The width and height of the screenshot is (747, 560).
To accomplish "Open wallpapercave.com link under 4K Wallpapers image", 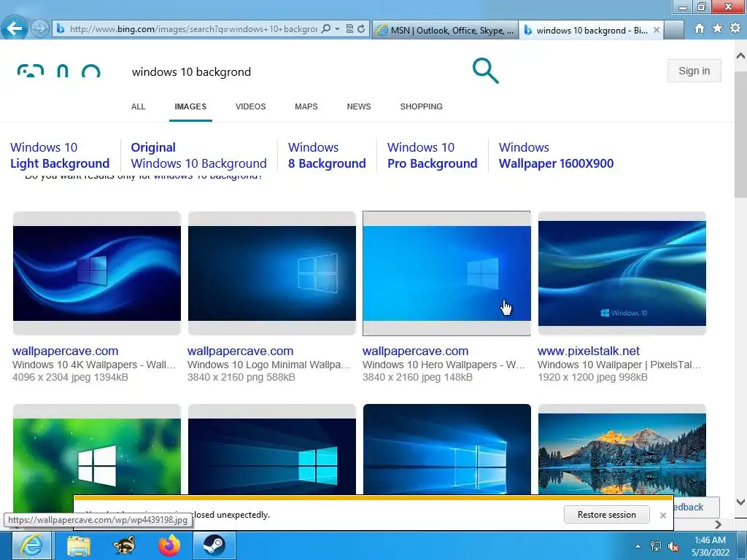I will tap(65, 351).
